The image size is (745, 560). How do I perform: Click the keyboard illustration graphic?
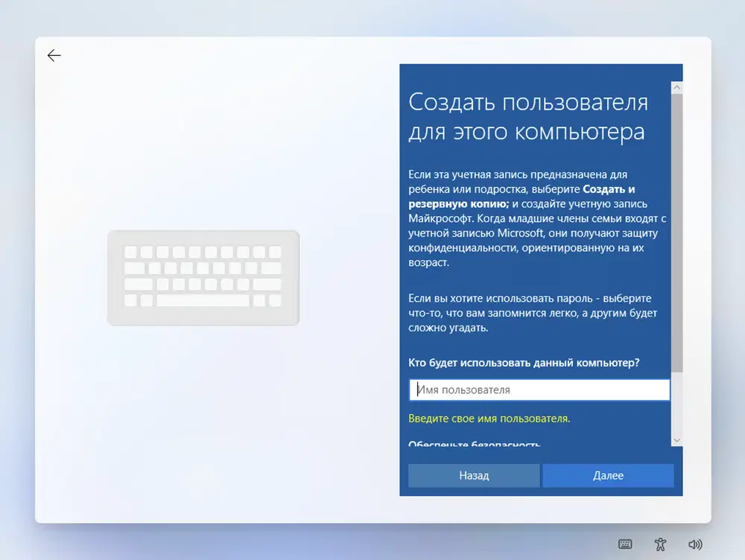[x=203, y=278]
